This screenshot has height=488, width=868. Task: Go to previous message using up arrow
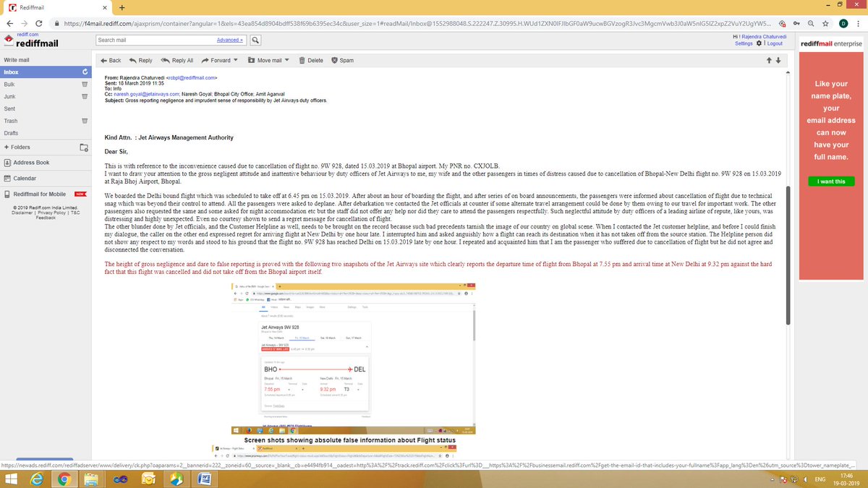[770, 60]
